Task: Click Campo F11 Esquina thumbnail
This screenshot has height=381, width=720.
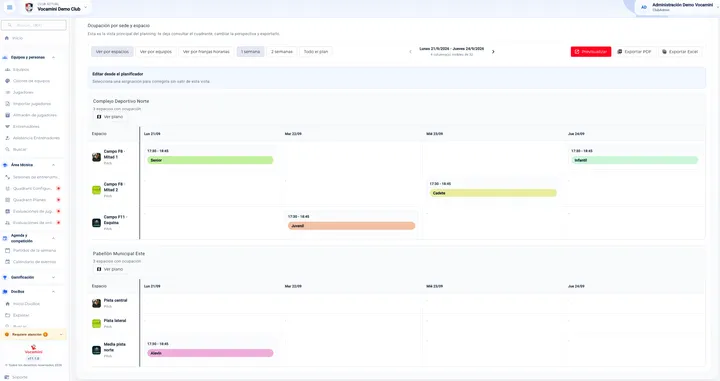Action: click(x=96, y=223)
